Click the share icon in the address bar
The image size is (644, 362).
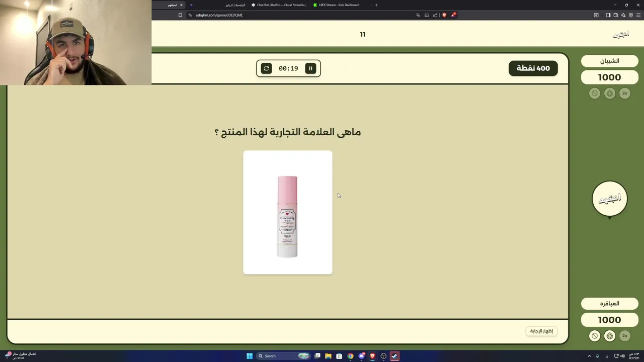(435, 15)
